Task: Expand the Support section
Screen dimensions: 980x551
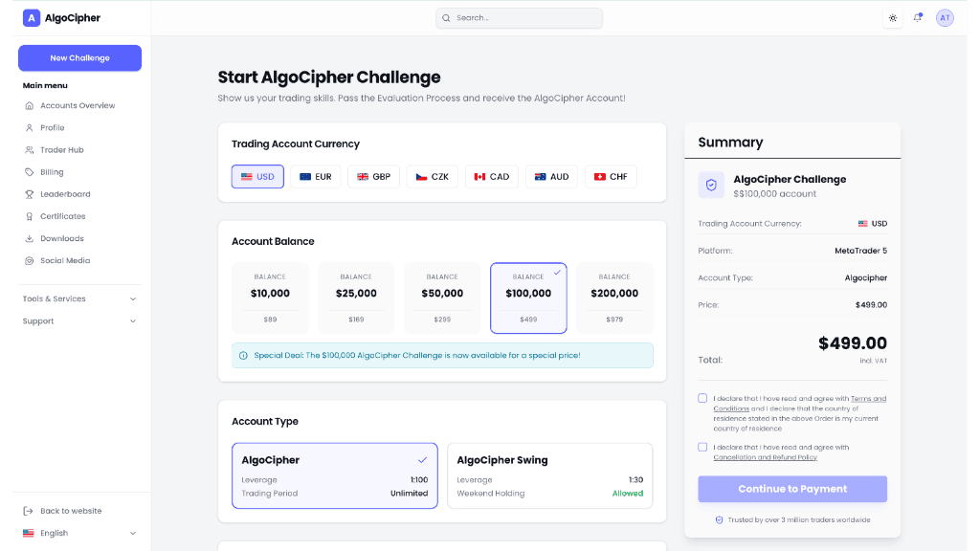Action: tap(79, 321)
